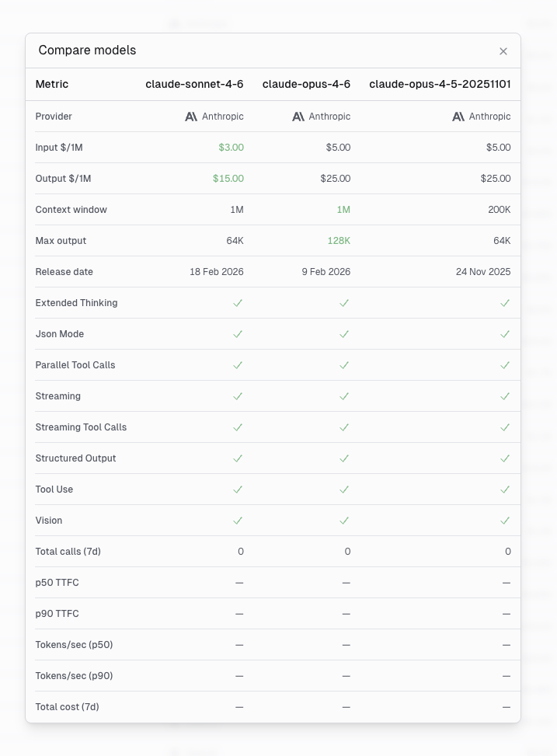Click the Structured Output row label
The height and width of the screenshot is (756, 557).
tap(75, 458)
